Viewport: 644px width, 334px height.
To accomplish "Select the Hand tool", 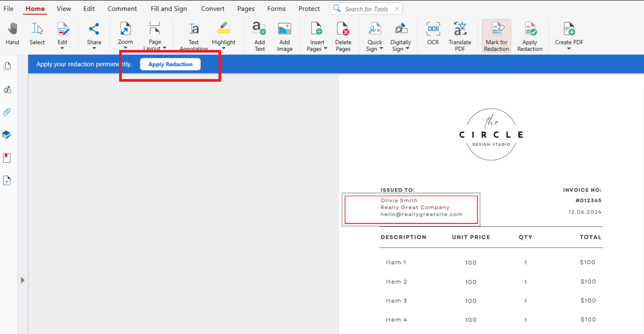I will coord(12,34).
